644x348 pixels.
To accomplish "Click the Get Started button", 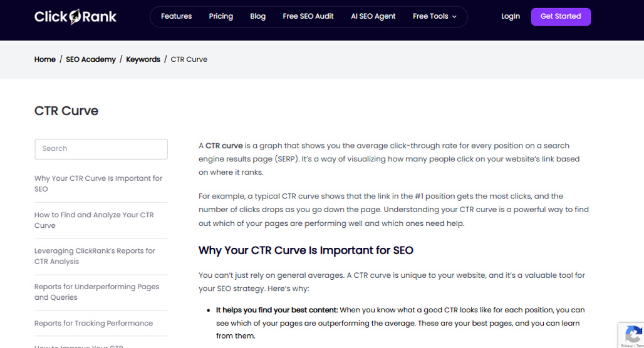I will pyautogui.click(x=561, y=17).
